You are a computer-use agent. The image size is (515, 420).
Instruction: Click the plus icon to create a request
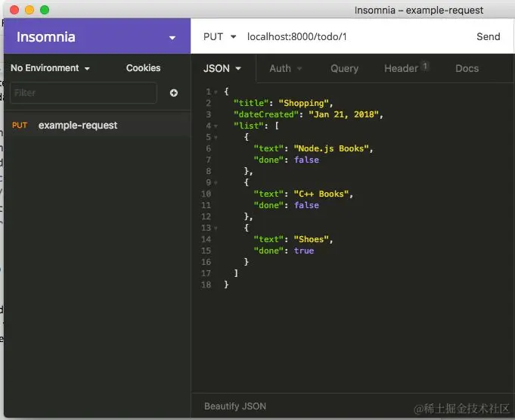pyautogui.click(x=174, y=93)
